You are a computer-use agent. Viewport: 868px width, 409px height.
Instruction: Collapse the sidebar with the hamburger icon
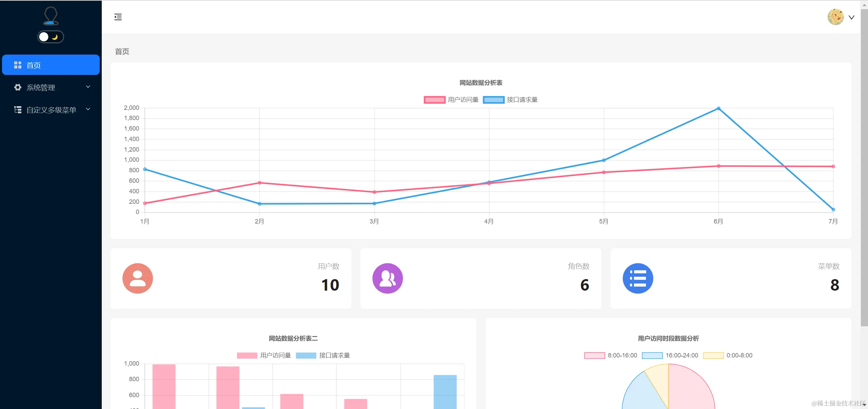pyautogui.click(x=118, y=17)
